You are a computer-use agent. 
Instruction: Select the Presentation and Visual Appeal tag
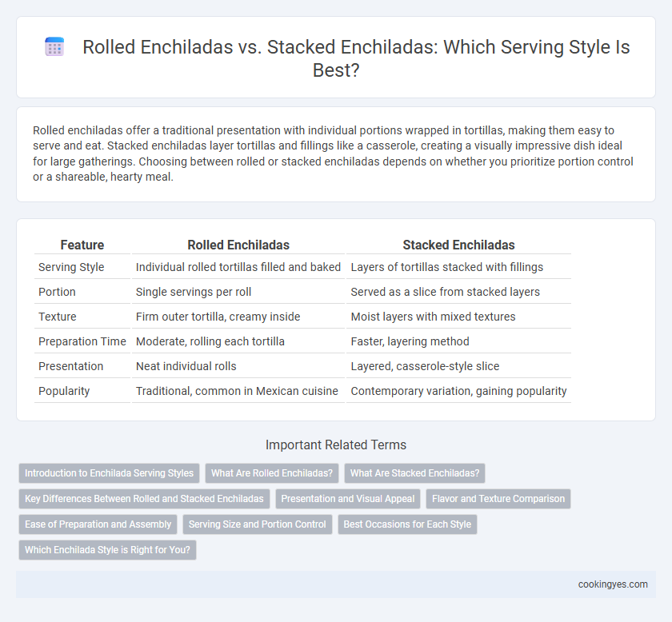[x=347, y=499]
